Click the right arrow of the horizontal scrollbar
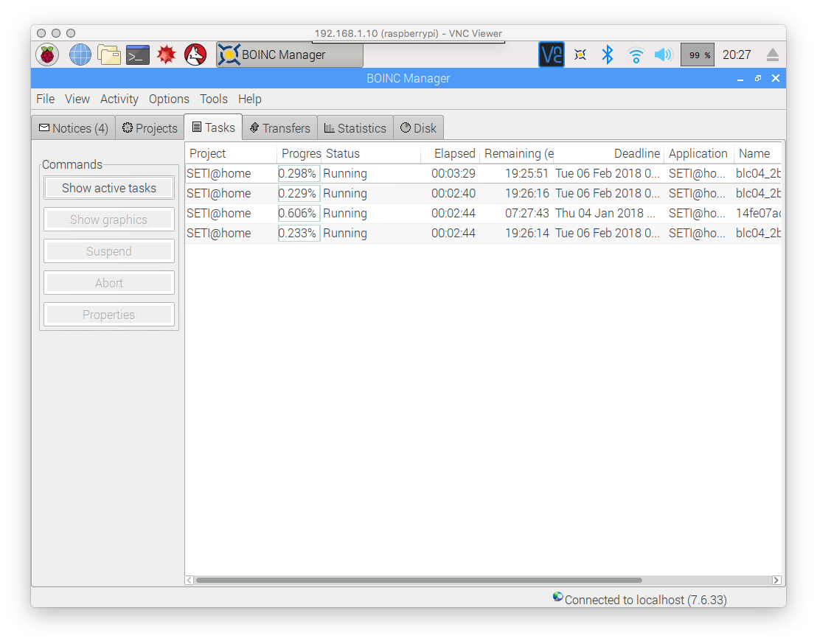 point(776,580)
